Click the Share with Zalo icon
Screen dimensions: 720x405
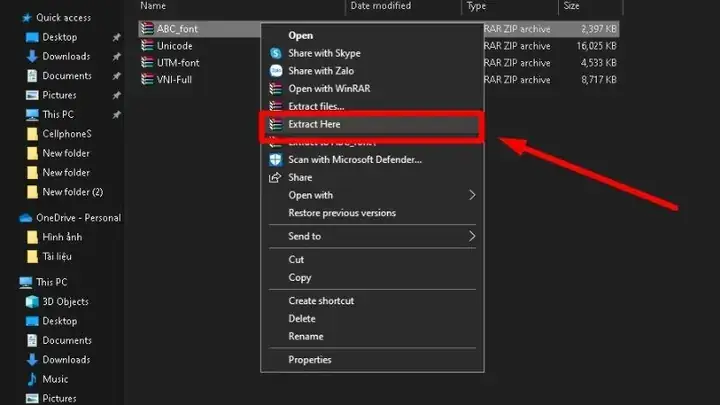coord(275,71)
